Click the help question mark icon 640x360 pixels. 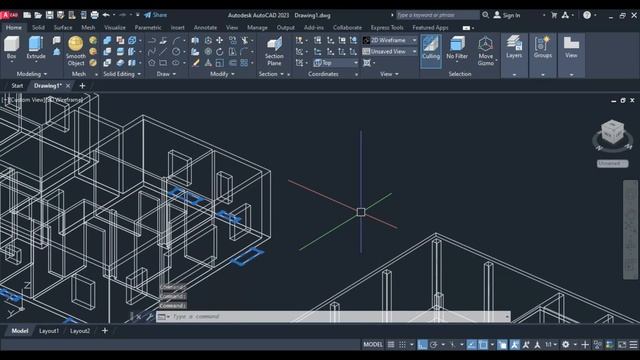click(x=587, y=15)
